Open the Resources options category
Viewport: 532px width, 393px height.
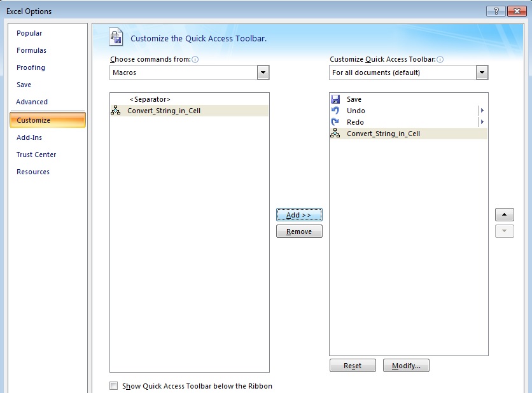[33, 172]
